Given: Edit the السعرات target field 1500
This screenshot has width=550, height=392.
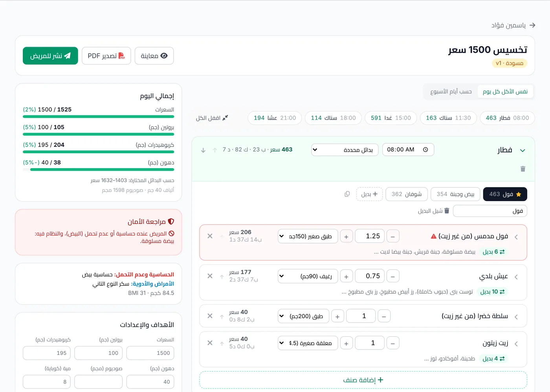Looking at the screenshot, I should pos(150,353).
